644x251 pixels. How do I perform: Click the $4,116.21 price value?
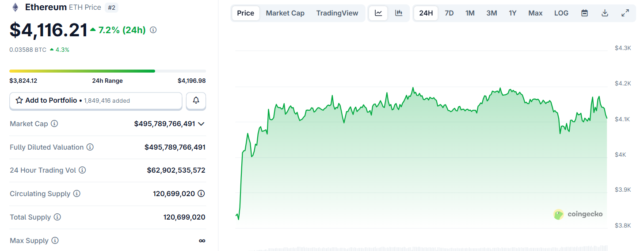49,30
